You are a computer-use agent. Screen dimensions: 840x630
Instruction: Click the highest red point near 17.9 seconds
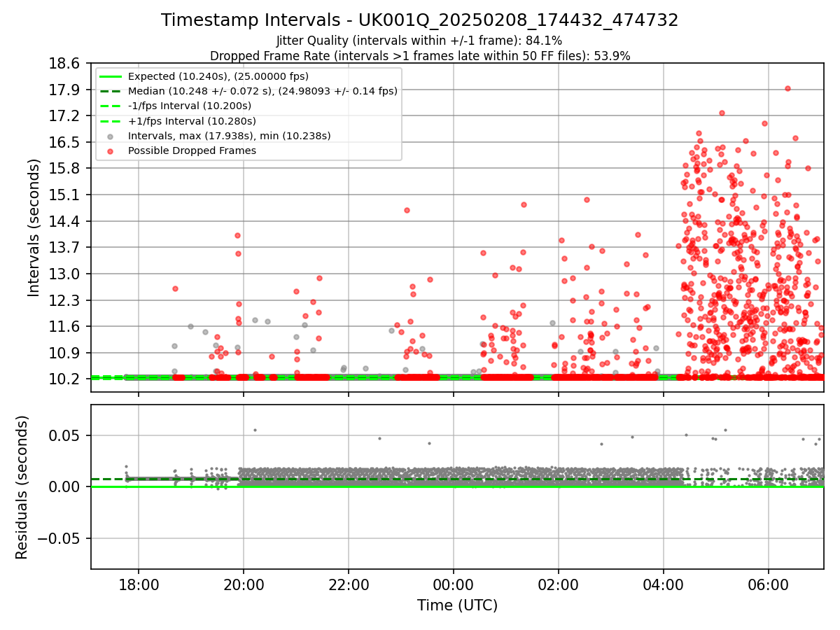point(787,88)
